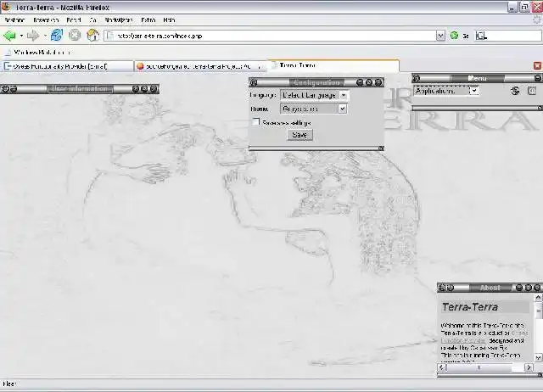Viewport: 543px width, 392px height.
Task: Click the first left icon of About panel
Action: 442,288
